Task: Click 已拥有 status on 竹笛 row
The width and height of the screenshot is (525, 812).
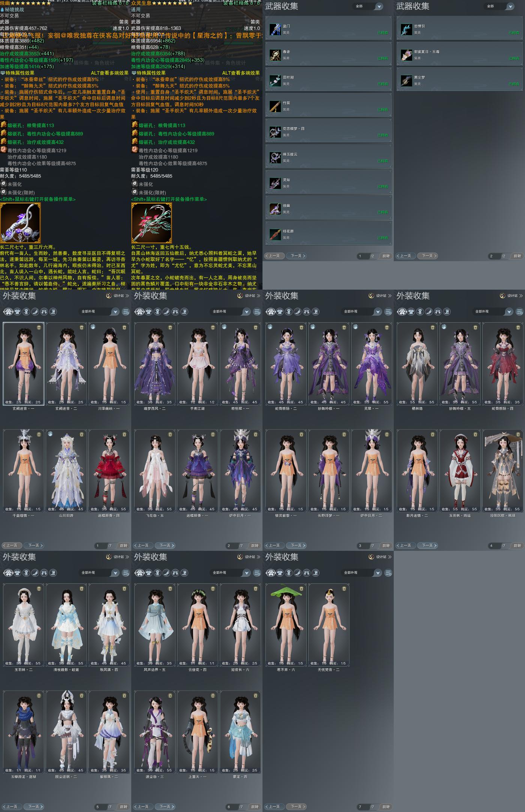Action: [382, 110]
